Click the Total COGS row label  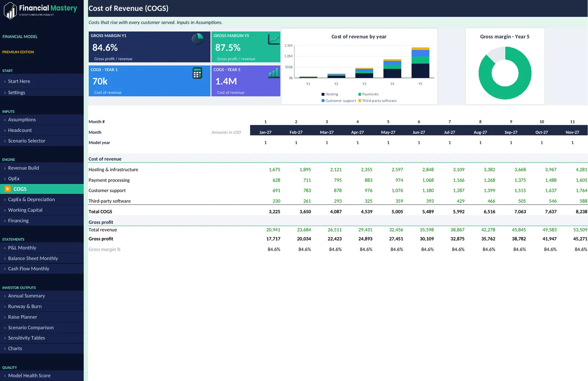pyautogui.click(x=100, y=212)
